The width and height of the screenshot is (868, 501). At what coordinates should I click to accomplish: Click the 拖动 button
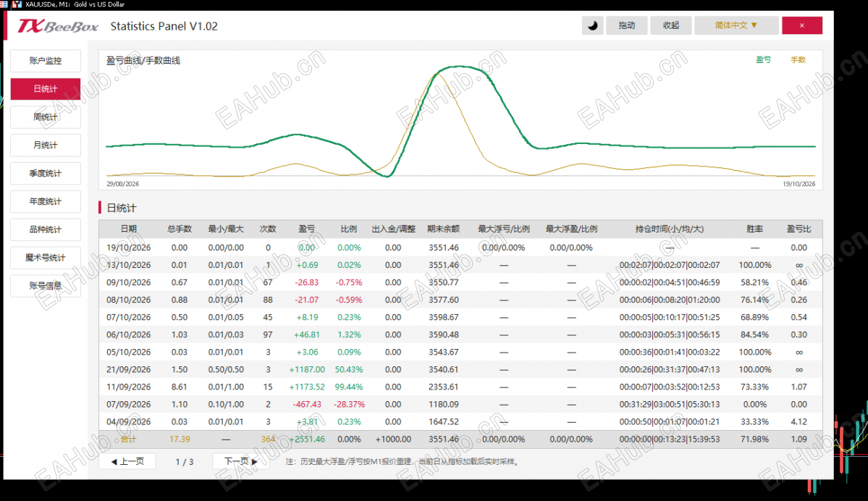pyautogui.click(x=627, y=25)
